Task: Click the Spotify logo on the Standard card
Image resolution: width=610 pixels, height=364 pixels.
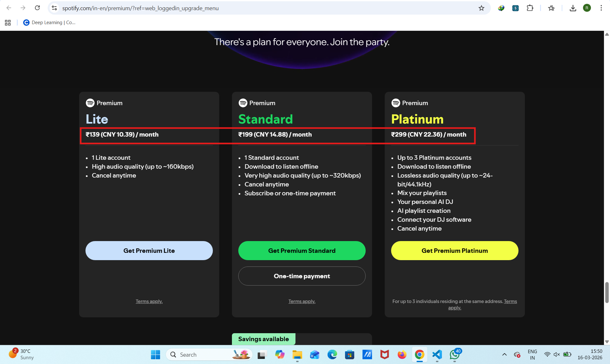Action: (243, 103)
